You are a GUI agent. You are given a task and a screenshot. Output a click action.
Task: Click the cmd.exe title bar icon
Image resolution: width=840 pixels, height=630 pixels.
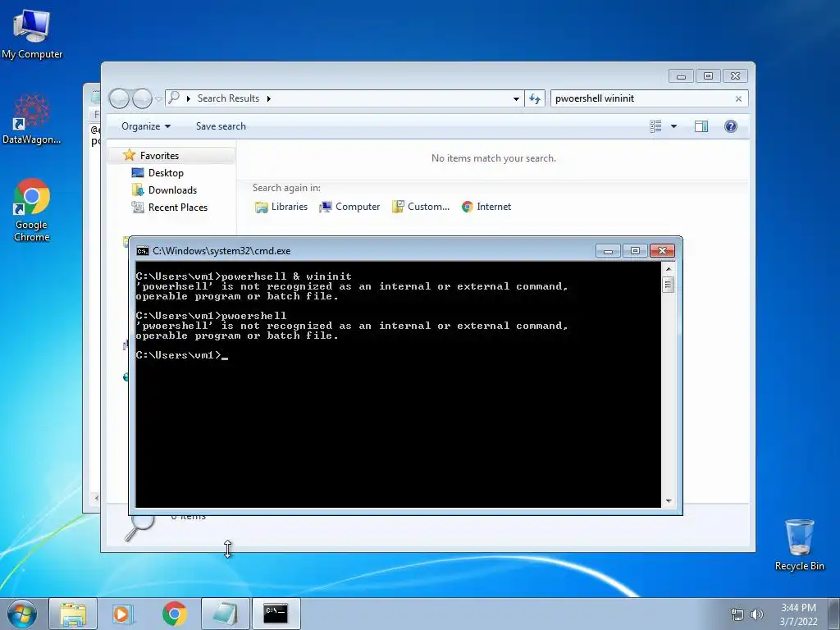click(x=143, y=251)
